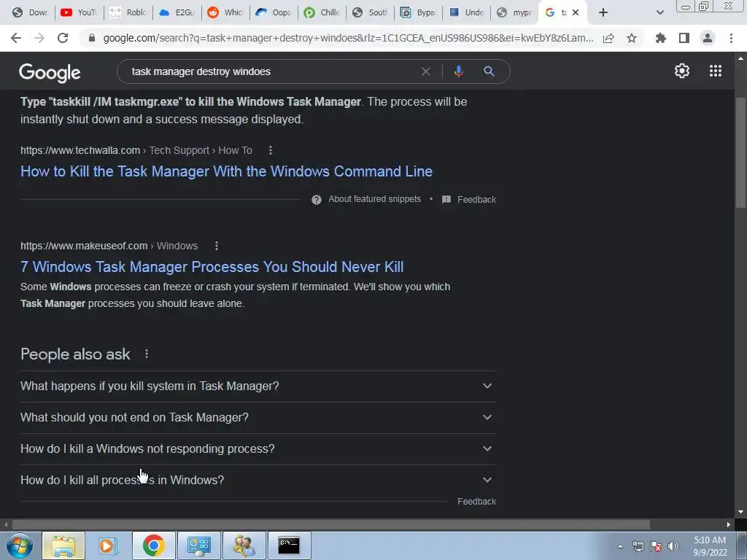This screenshot has height=560, width=747.
Task: Open 7 Windows Task Manager Processes link
Action: point(212,267)
